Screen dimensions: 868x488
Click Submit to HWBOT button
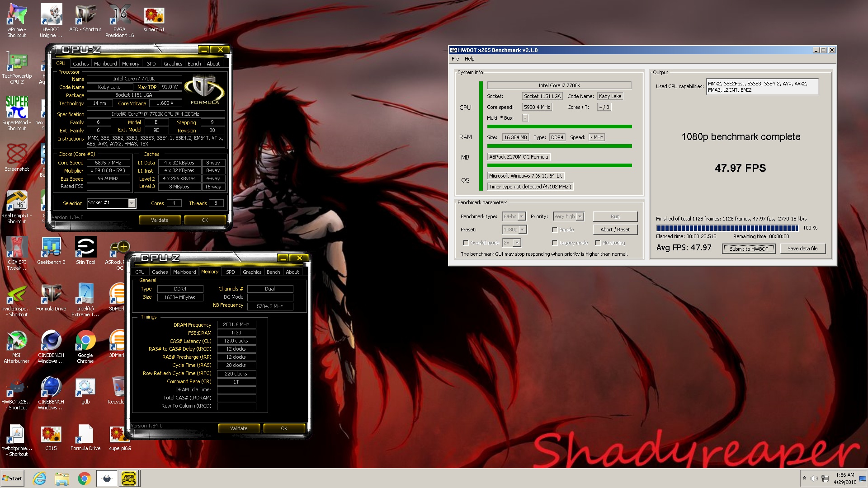click(749, 249)
